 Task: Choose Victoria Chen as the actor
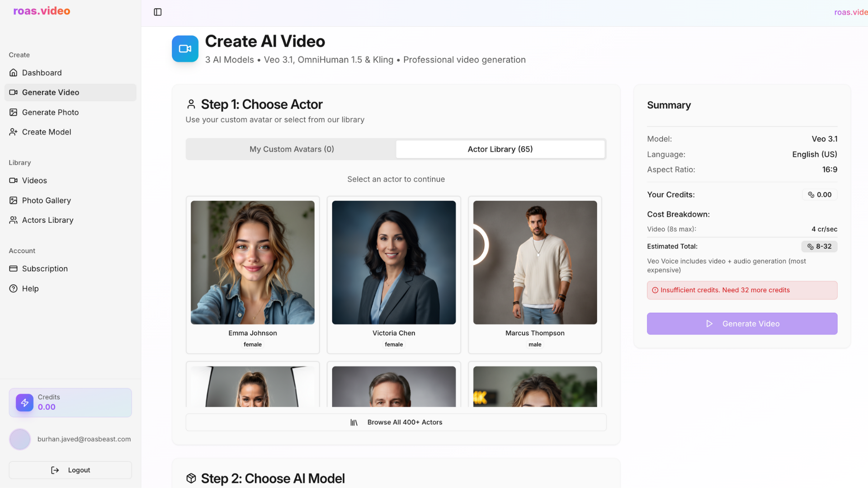394,274
